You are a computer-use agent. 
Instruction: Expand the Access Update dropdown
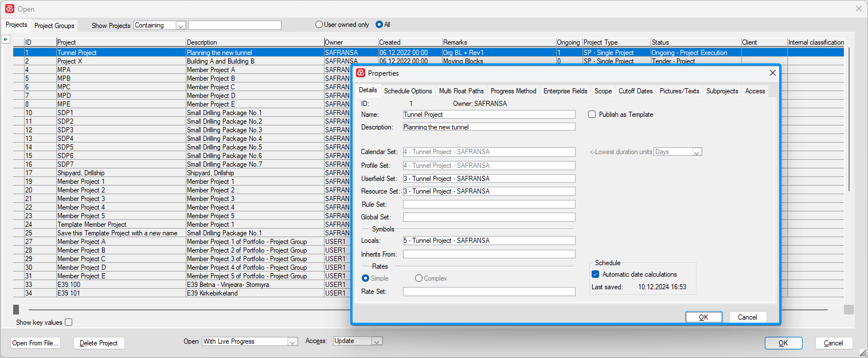pos(377,341)
